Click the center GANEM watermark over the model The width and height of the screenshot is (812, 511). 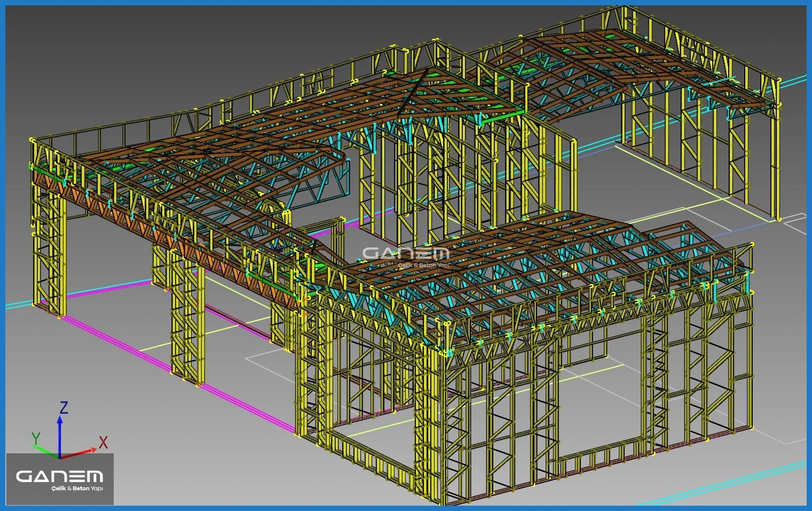pos(406,254)
